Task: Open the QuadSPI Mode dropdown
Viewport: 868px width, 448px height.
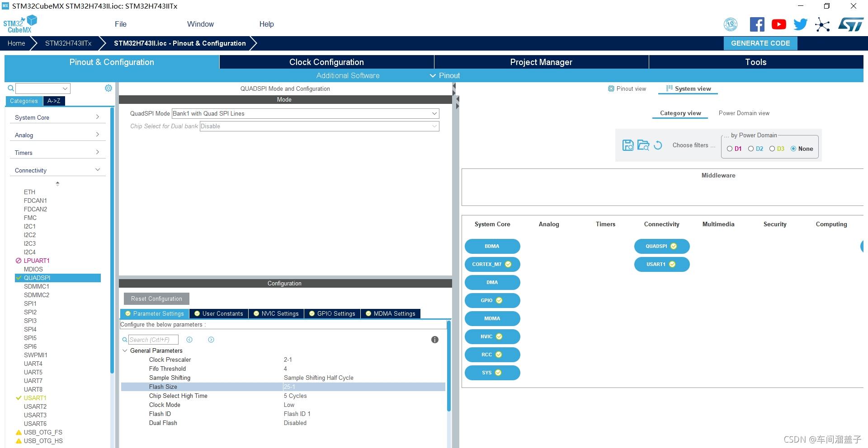Action: click(305, 113)
